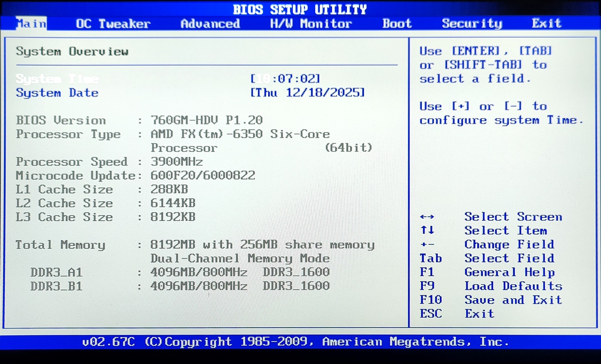Click the BIOS SETUP UTILITY title
Image resolution: width=601 pixels, height=364 pixels.
(300, 9)
